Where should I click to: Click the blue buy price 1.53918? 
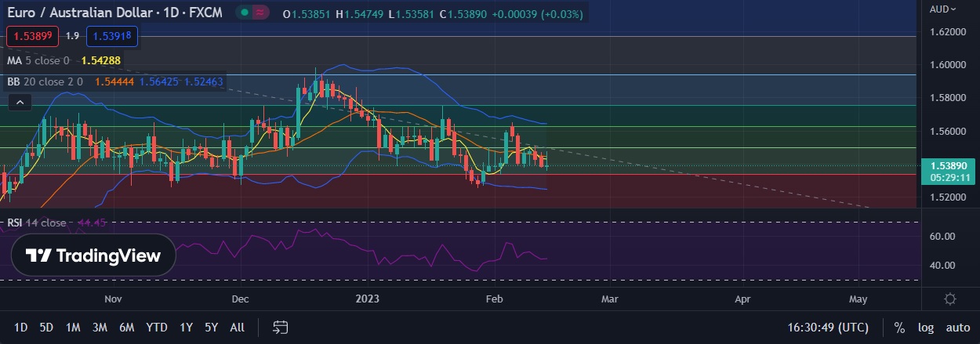click(x=112, y=36)
